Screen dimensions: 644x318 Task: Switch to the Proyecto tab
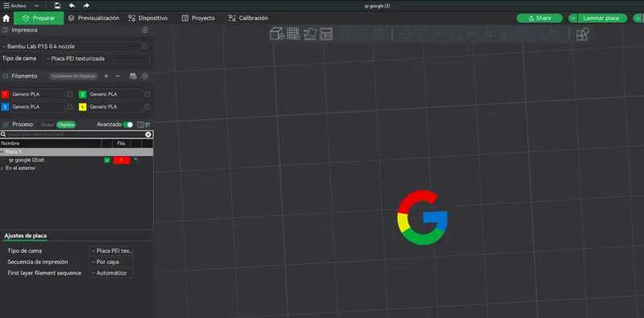click(198, 18)
